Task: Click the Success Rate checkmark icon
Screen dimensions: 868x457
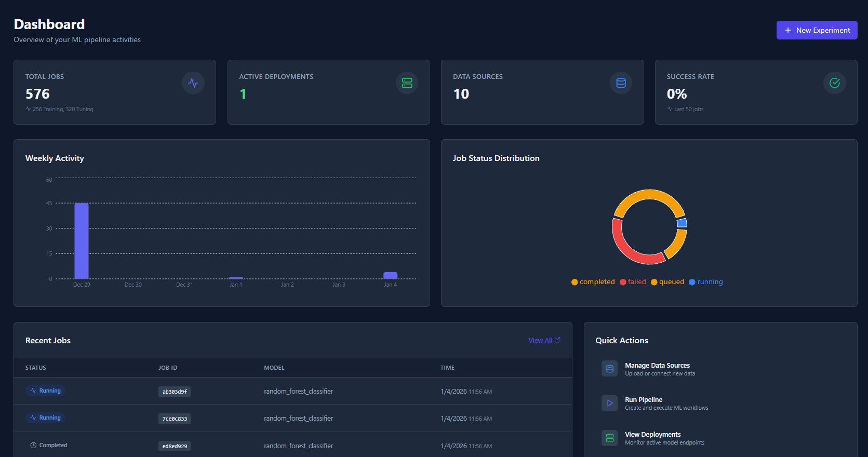Action: (x=835, y=83)
